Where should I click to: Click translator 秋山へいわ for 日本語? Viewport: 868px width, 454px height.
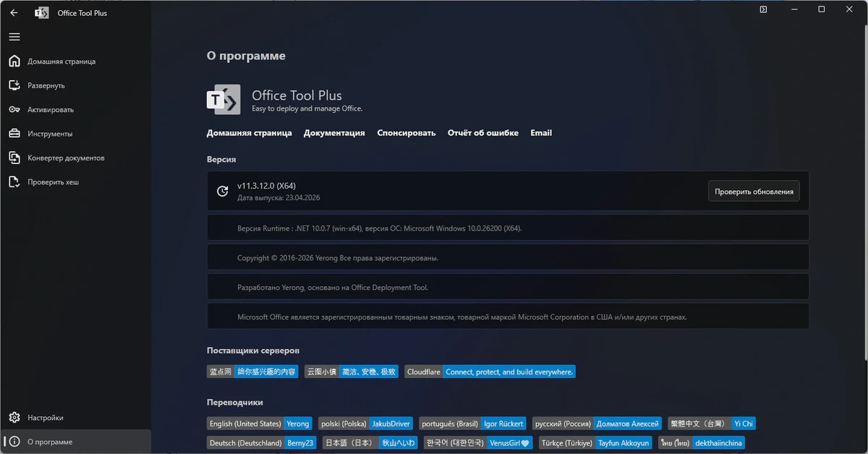click(x=399, y=442)
